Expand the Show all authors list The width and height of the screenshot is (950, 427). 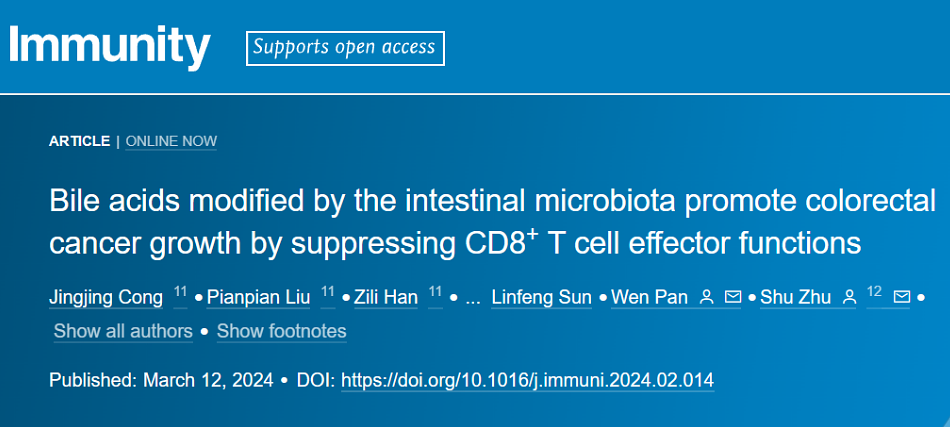pyautogui.click(x=123, y=331)
